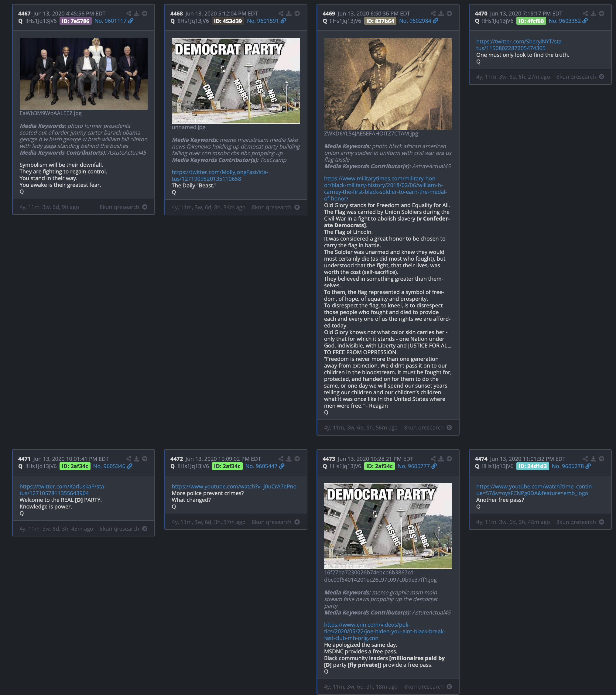Click the chain link icon beside No. 9601591
This screenshot has width=616, height=695.
point(283,21)
